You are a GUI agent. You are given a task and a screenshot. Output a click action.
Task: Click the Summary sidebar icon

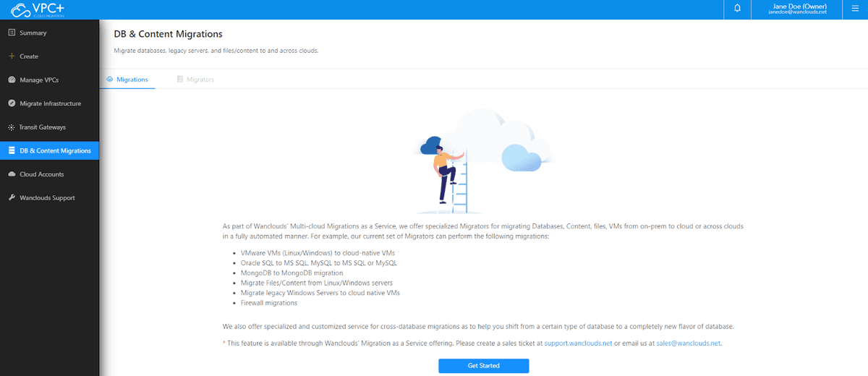(12, 33)
